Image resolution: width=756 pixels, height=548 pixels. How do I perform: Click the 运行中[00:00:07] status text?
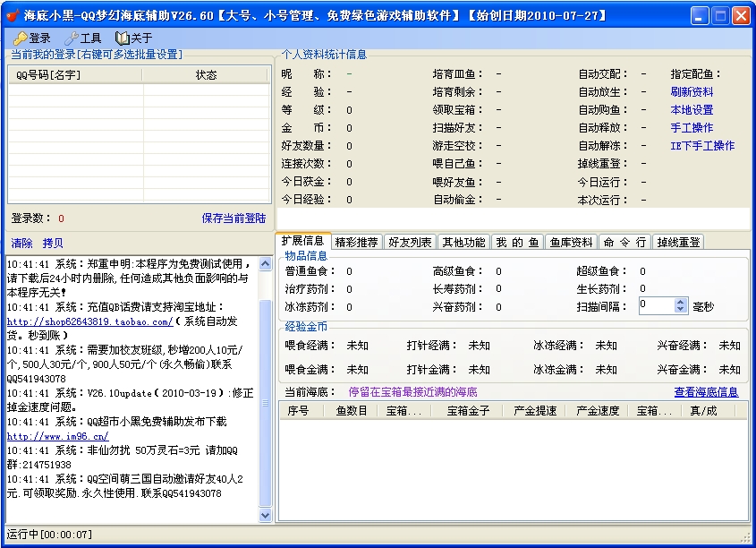[x=49, y=535]
